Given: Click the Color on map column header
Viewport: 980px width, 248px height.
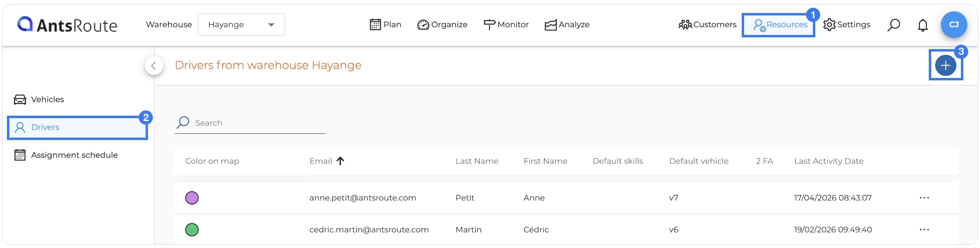Looking at the screenshot, I should (212, 161).
